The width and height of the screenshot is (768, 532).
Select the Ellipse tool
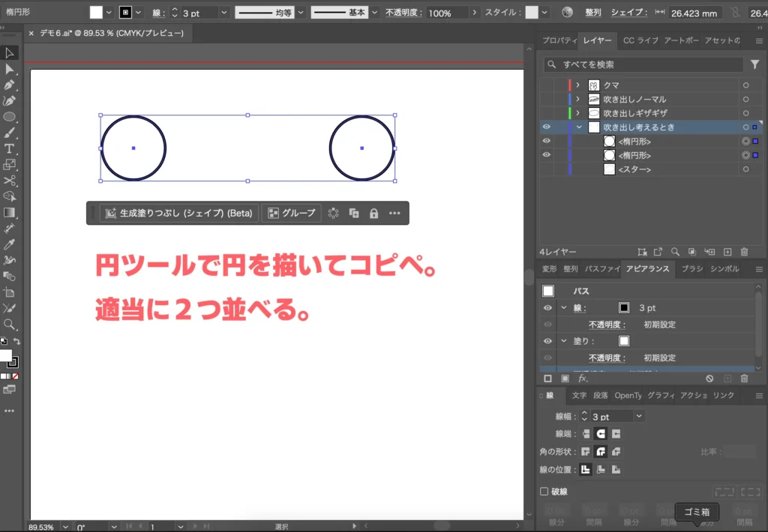(x=10, y=117)
